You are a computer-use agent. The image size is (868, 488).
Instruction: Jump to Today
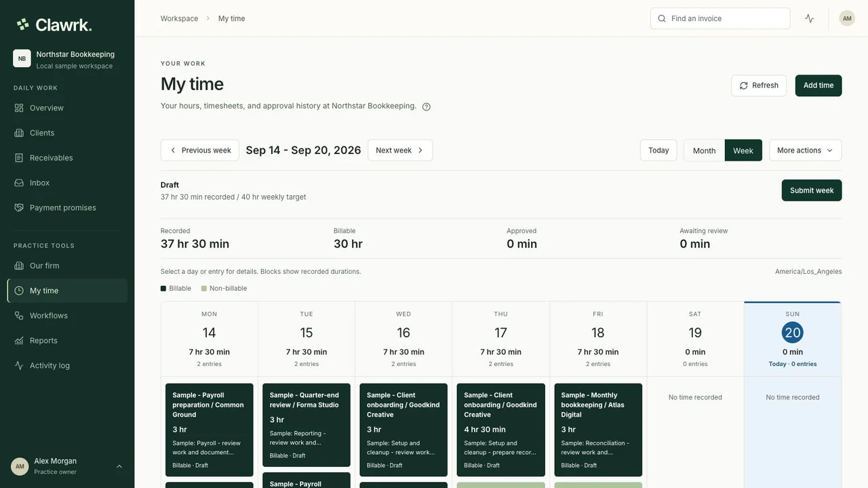coord(658,150)
